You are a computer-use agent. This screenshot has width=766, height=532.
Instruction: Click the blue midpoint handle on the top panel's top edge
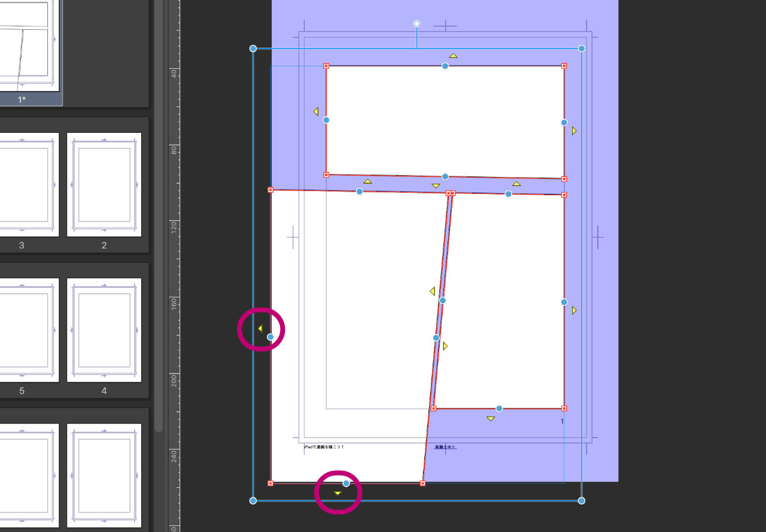(x=445, y=66)
